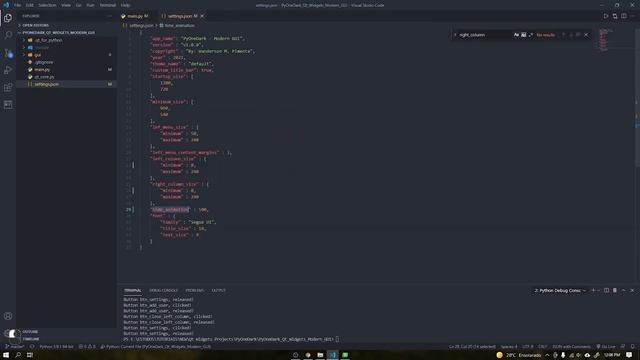Toggle Match Whole Word in find widget

click(x=524, y=35)
